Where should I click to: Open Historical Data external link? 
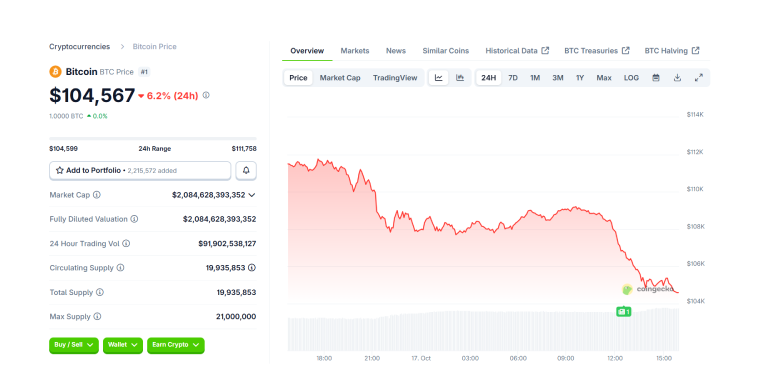click(x=517, y=50)
